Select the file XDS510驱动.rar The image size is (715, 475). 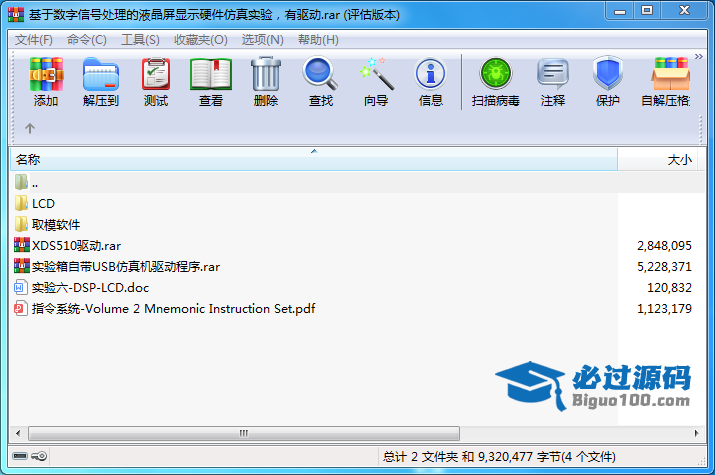pyautogui.click(x=67, y=246)
